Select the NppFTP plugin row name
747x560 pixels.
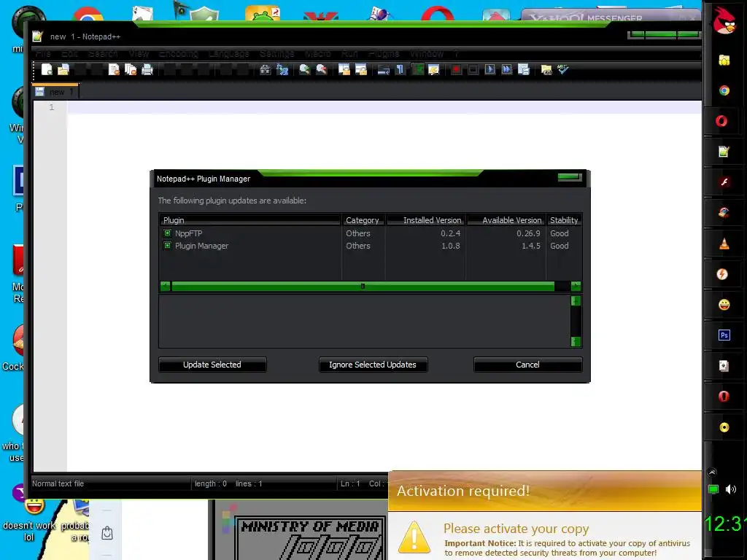(188, 233)
